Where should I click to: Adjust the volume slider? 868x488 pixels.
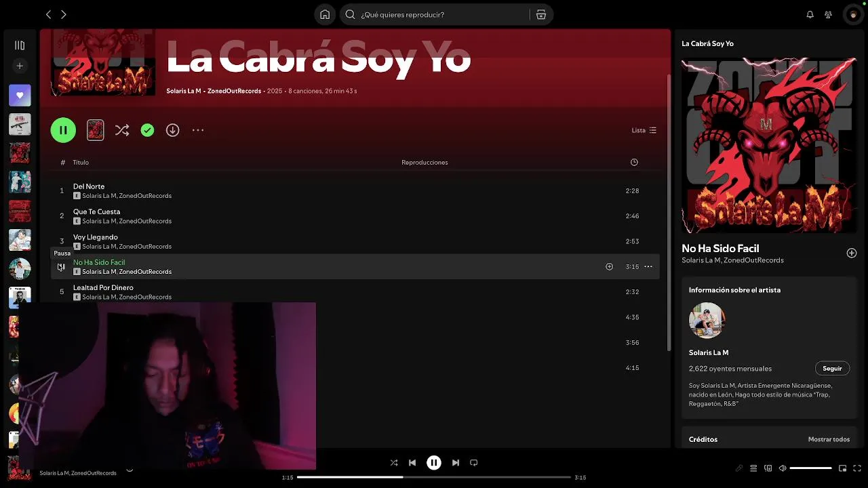coord(811,468)
